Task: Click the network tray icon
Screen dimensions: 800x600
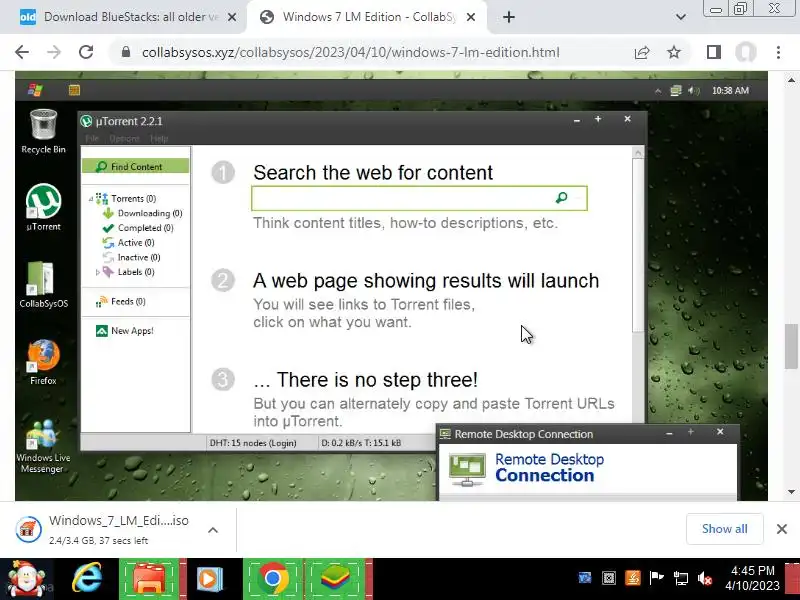Action: coord(681,579)
